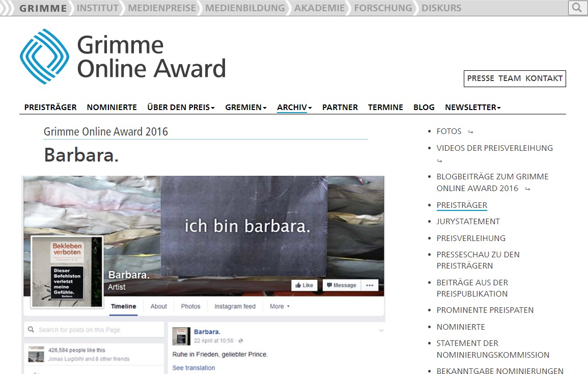Click the small thumbnail beside likes count
The height and width of the screenshot is (374, 588).
coord(36,354)
